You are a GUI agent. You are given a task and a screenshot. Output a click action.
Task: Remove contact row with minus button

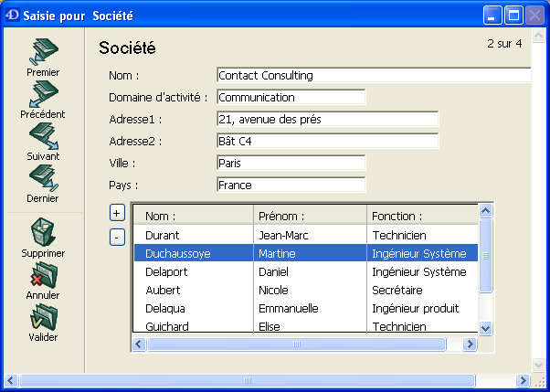tap(117, 238)
